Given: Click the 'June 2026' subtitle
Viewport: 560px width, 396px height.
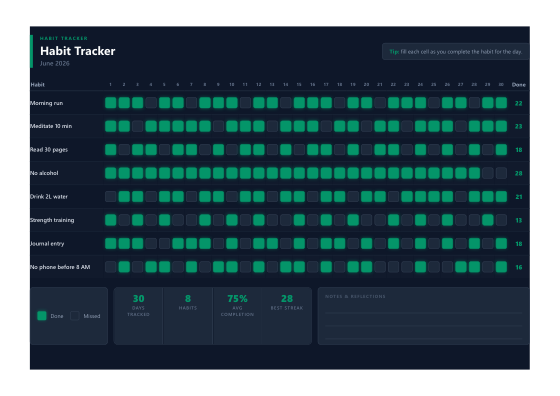Looking at the screenshot, I should point(55,64).
